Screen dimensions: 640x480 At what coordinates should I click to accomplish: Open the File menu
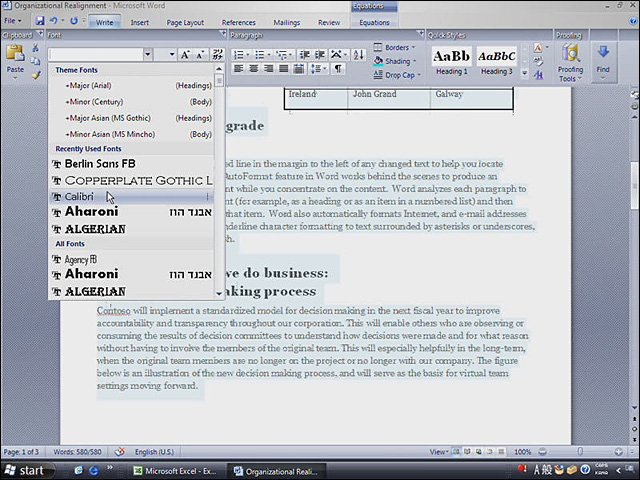pos(13,21)
